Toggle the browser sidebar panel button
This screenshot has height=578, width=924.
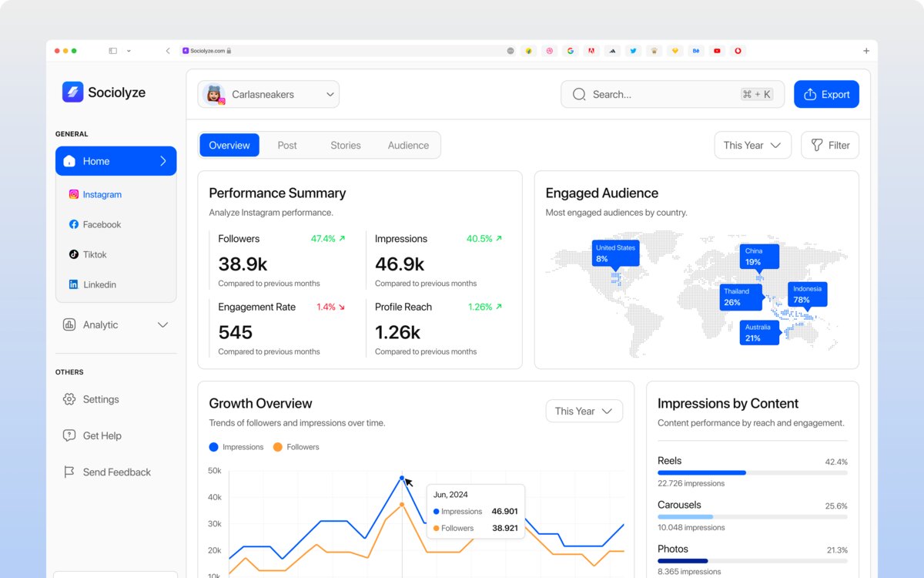pyautogui.click(x=112, y=51)
